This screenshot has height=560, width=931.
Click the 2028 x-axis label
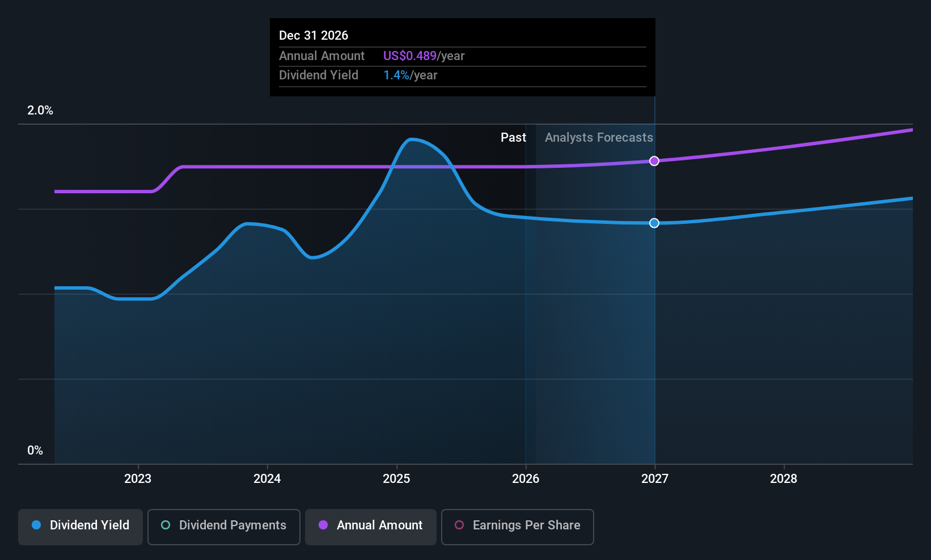pyautogui.click(x=784, y=479)
